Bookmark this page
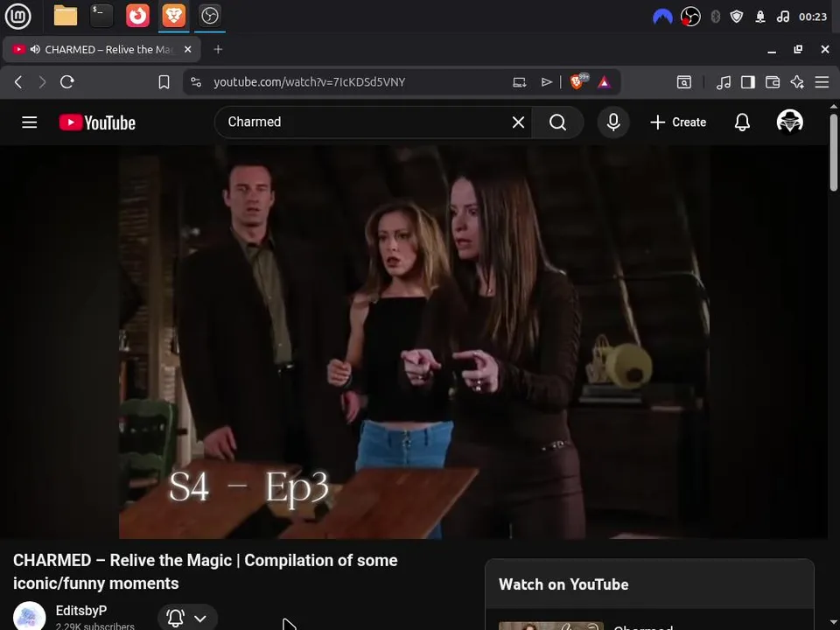 click(x=164, y=82)
